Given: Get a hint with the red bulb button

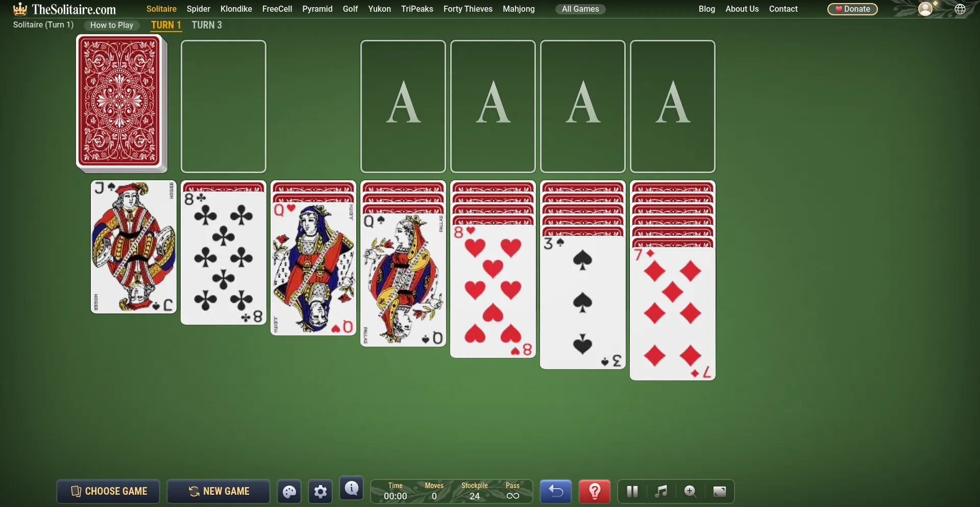Looking at the screenshot, I should coord(594,492).
